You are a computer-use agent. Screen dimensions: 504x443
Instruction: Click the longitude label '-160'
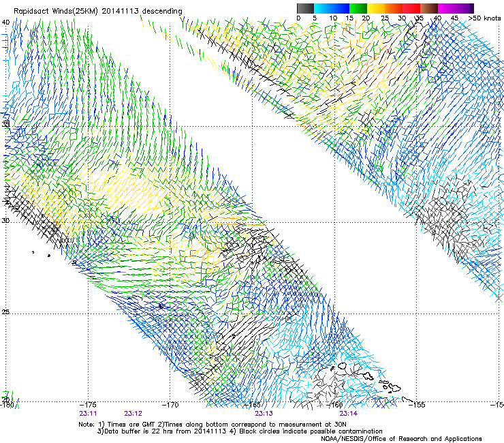(334, 405)
